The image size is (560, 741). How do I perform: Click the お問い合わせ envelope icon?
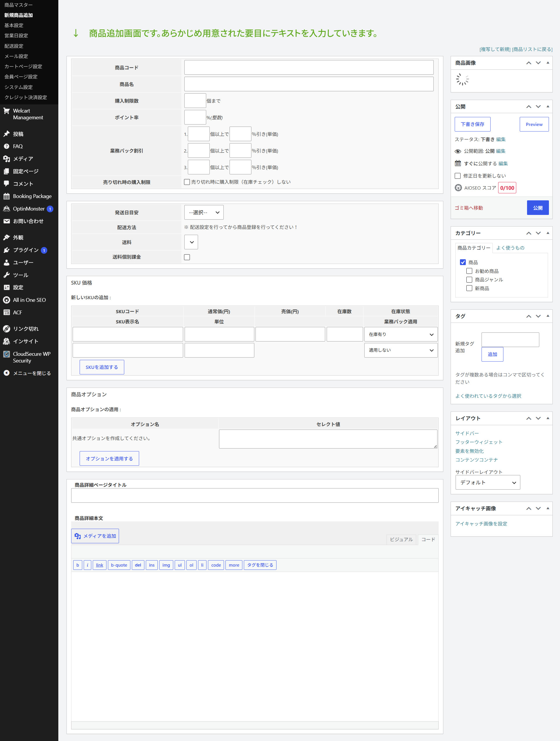(6, 221)
